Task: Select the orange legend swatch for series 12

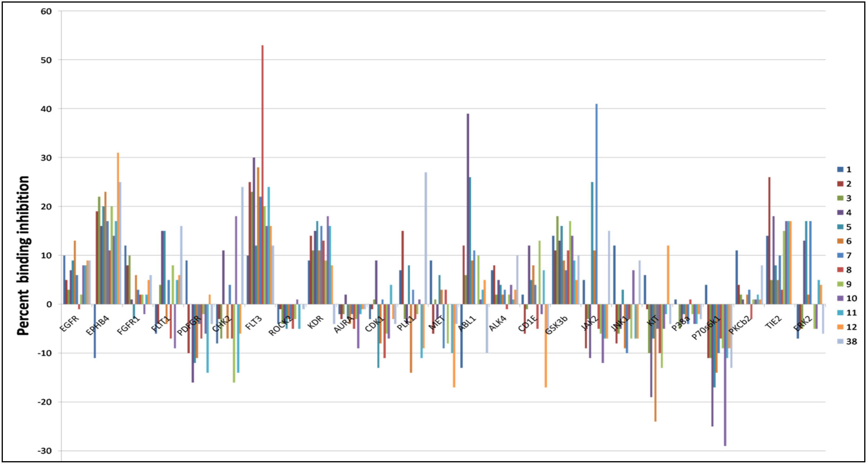Action: click(840, 327)
